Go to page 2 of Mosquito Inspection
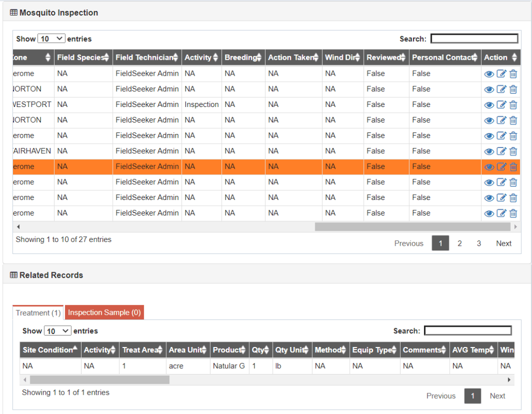532x414 pixels. point(459,243)
